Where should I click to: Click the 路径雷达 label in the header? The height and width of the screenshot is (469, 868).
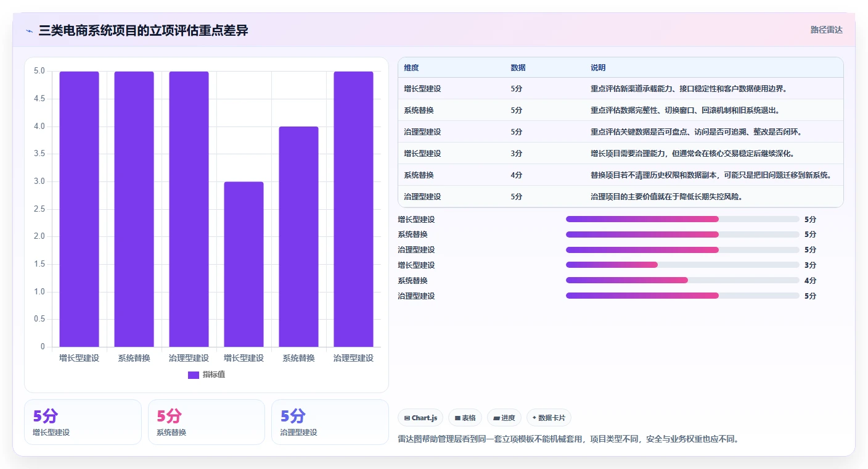point(826,30)
